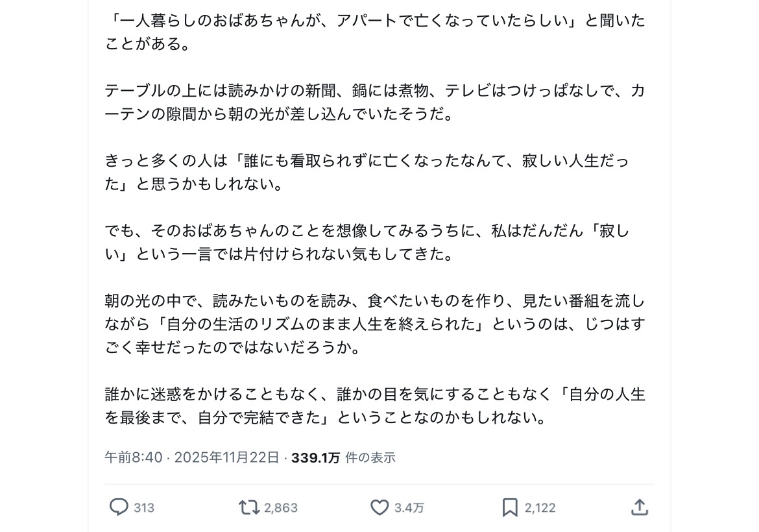759x532 pixels.
Task: Open the share upload arrow icon
Action: [640, 507]
